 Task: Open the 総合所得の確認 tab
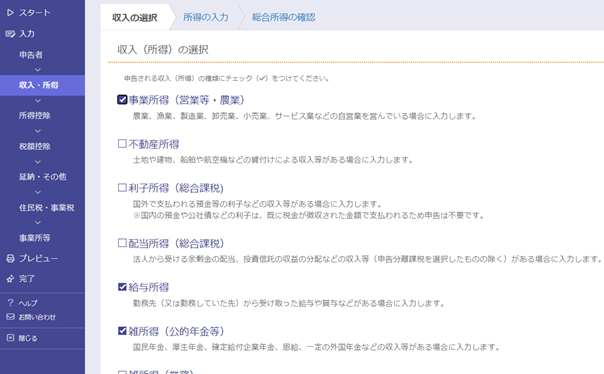coord(284,17)
